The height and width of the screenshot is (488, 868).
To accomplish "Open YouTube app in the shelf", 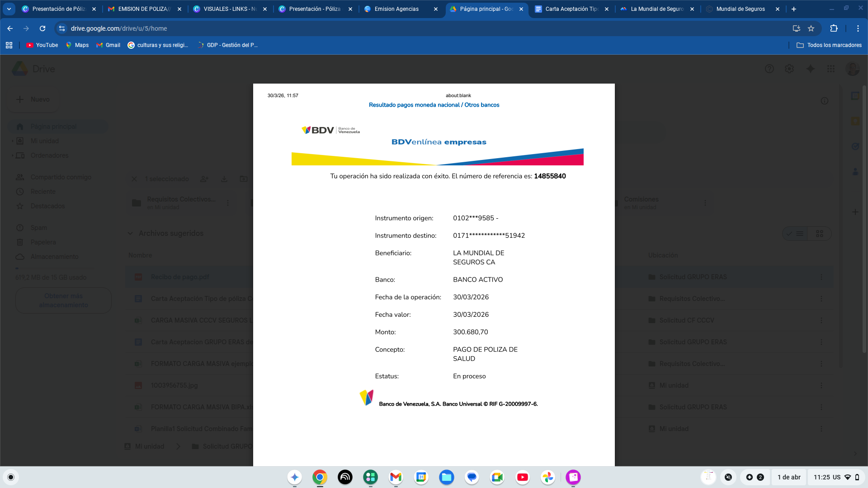I will pyautogui.click(x=523, y=477).
